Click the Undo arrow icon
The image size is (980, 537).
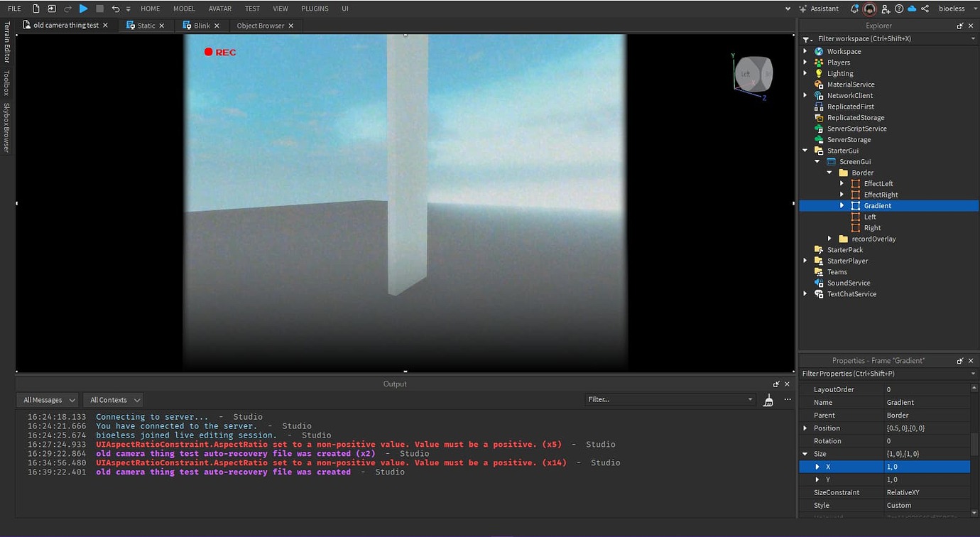click(116, 9)
